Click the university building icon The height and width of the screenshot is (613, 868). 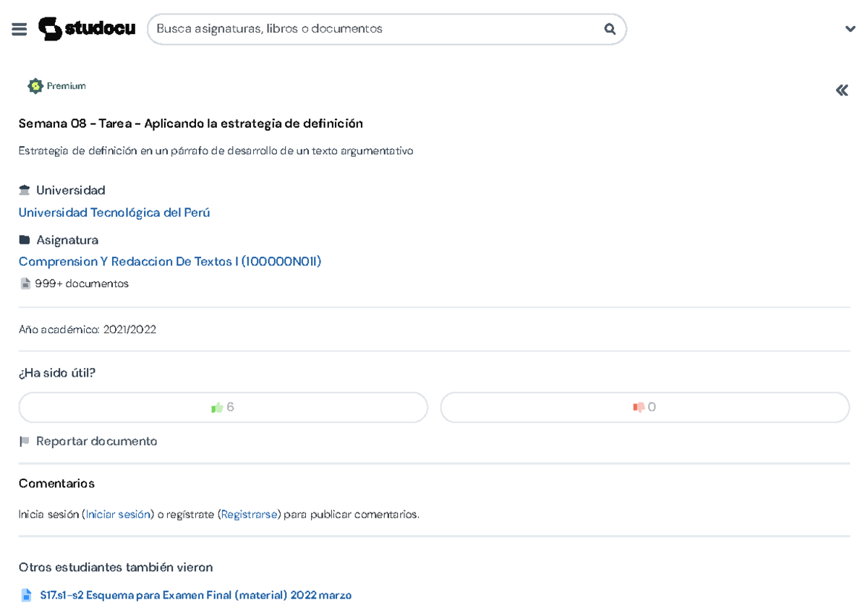click(25, 190)
